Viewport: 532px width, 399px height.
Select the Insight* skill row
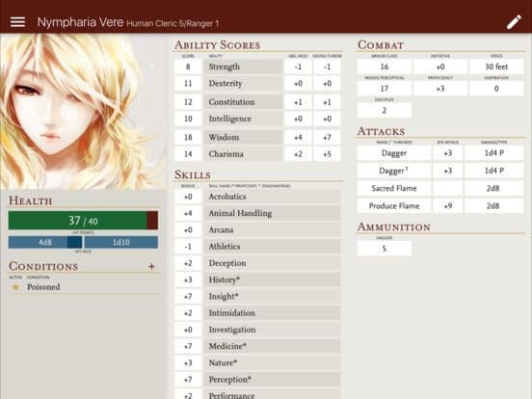click(272, 296)
